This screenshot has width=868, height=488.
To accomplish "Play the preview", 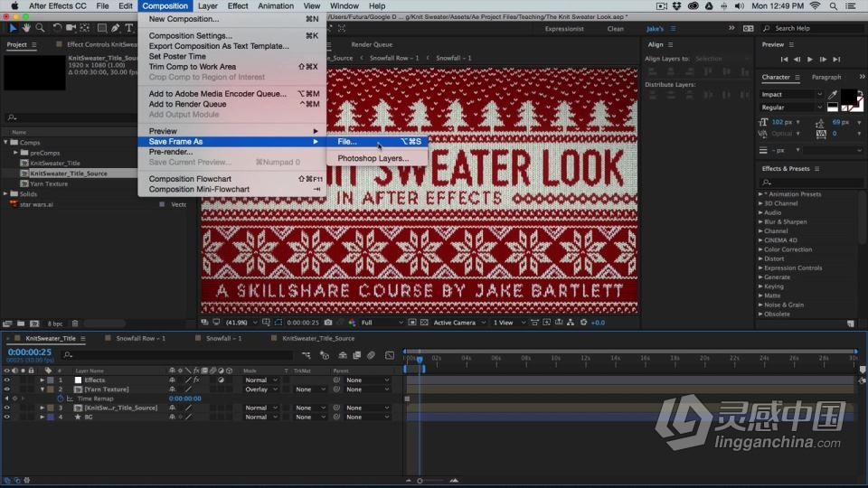I will (x=810, y=60).
